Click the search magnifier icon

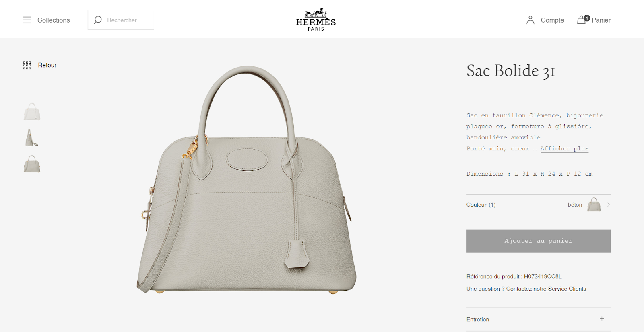[x=98, y=20]
